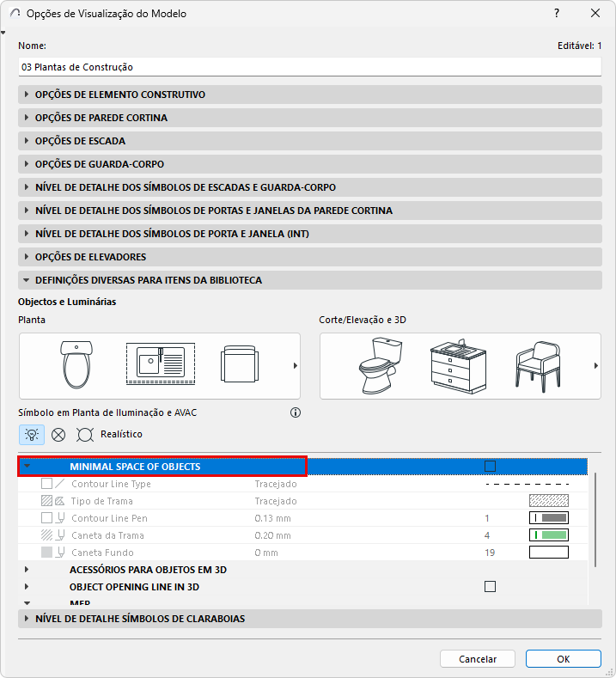
Task: Expand Opções de Escada section
Action: [310, 141]
